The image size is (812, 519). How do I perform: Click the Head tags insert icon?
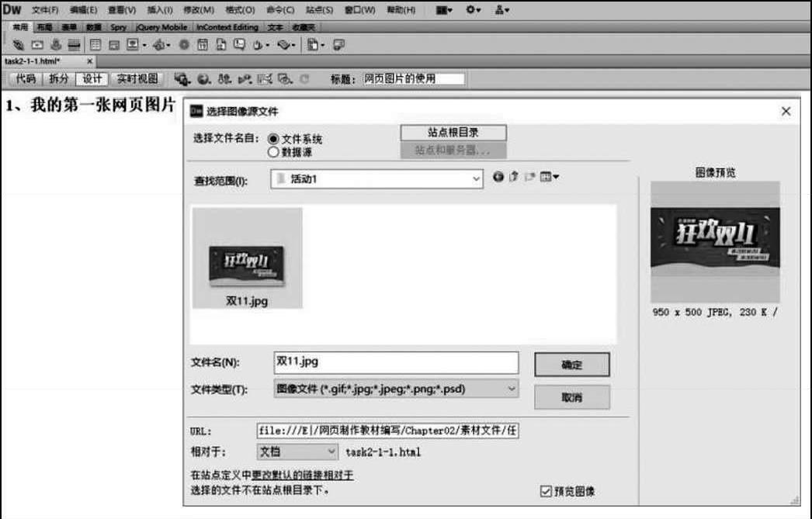(258, 45)
